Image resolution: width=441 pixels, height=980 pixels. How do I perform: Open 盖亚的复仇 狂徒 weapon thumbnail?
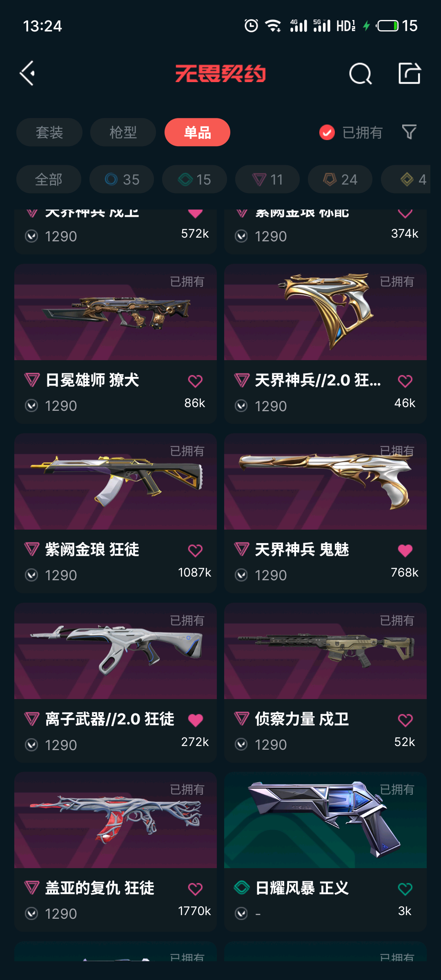[x=116, y=820]
